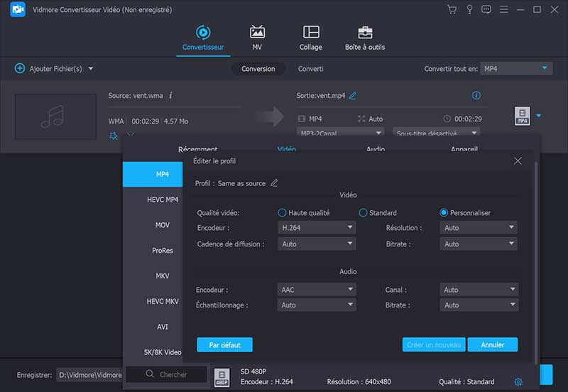Click the shopping cart icon
568x392 pixels.
click(452, 10)
